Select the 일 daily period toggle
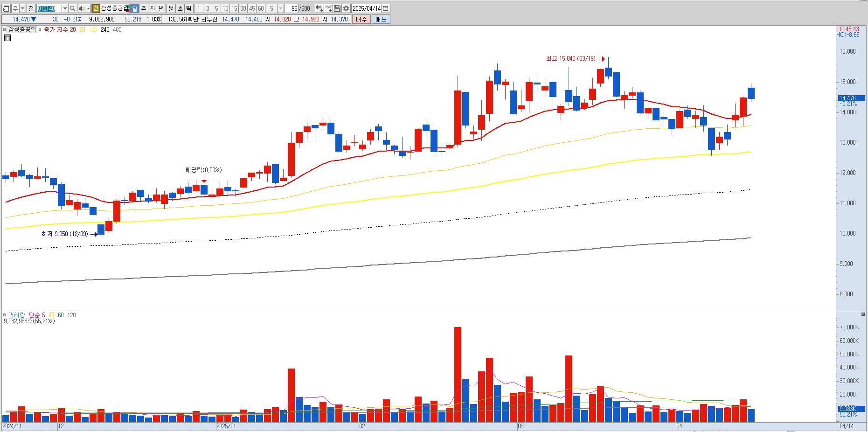The height and width of the screenshot is (432, 868). 134,8
